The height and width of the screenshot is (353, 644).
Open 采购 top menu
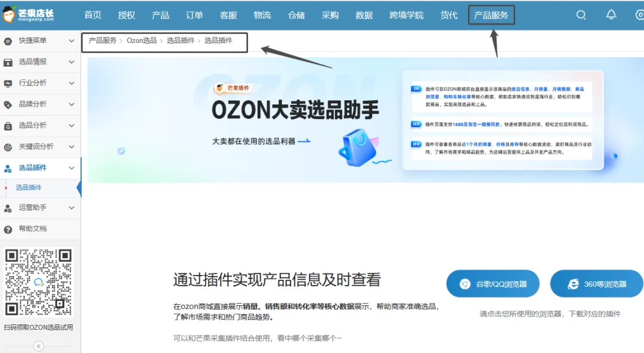coord(330,15)
